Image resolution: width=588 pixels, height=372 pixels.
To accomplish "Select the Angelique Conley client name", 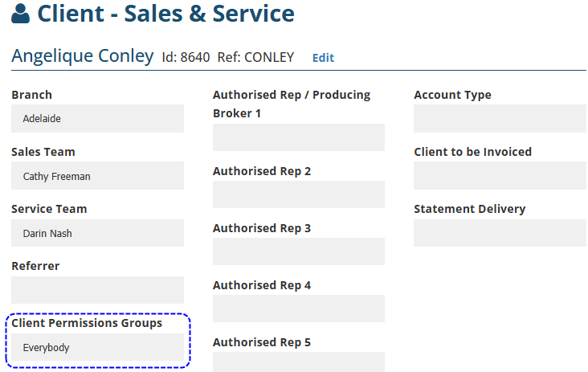I will click(82, 56).
